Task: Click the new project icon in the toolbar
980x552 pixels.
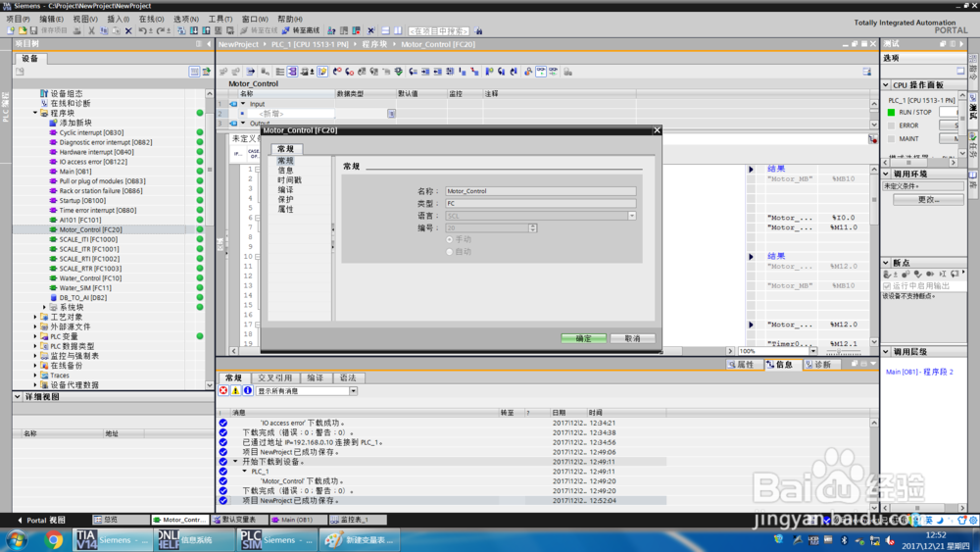Action: (x=11, y=30)
